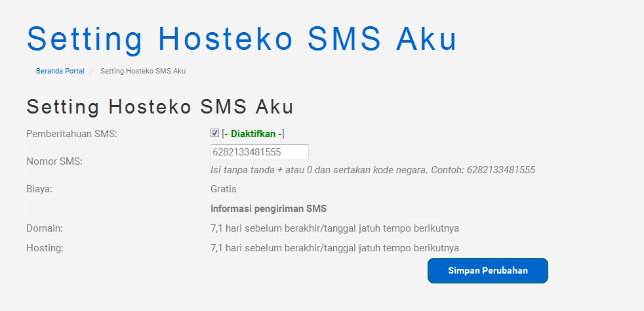Select the Gratis cost value text

click(224, 189)
